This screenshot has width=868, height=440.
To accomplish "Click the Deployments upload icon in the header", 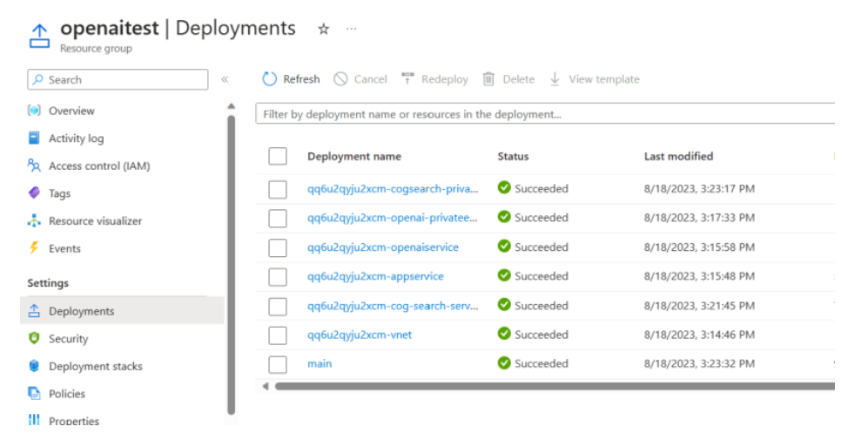I will 40,36.
